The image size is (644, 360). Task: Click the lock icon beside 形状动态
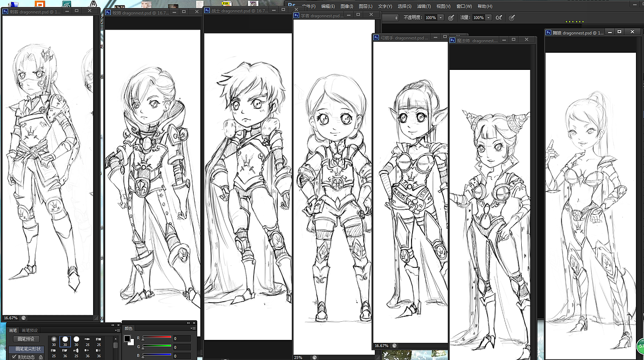[x=41, y=357]
